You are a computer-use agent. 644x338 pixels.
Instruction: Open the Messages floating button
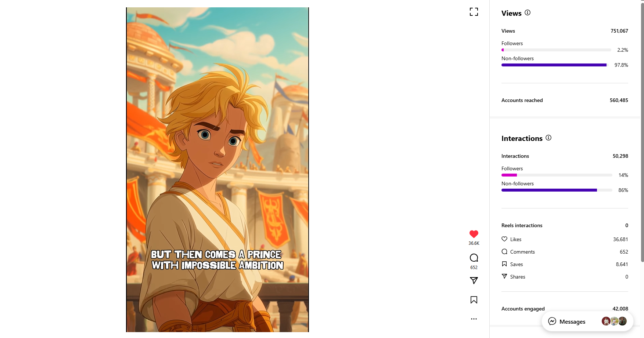pyautogui.click(x=587, y=321)
